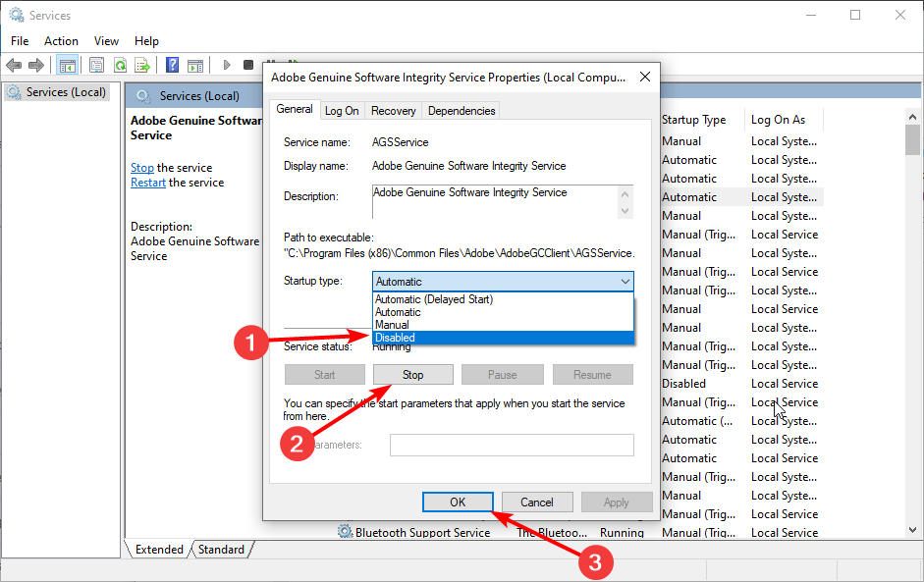Click the greyed-out Resume button
This screenshot has height=582, width=924.
point(593,375)
